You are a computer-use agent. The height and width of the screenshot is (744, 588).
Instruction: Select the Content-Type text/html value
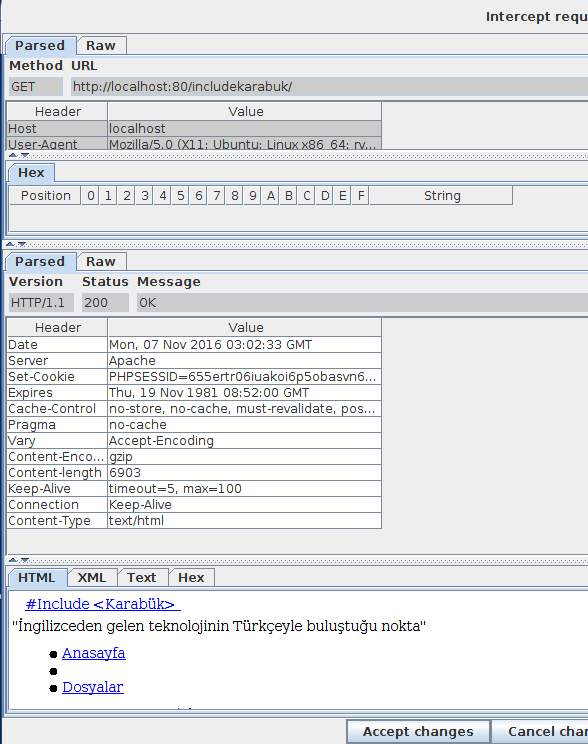pyautogui.click(x=244, y=521)
